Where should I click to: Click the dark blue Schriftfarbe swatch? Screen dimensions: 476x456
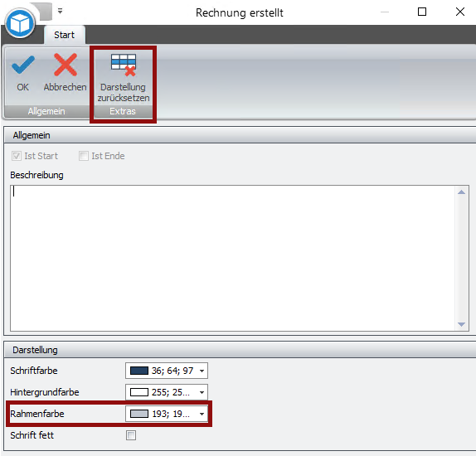coord(139,371)
